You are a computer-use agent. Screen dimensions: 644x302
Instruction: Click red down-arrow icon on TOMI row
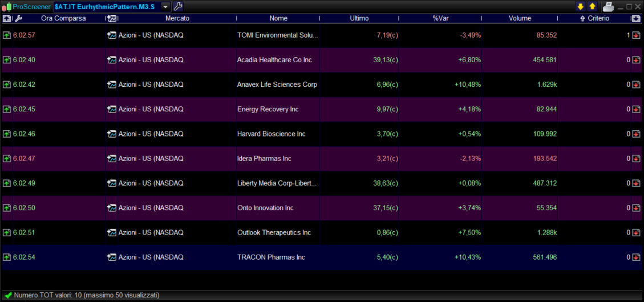636,35
